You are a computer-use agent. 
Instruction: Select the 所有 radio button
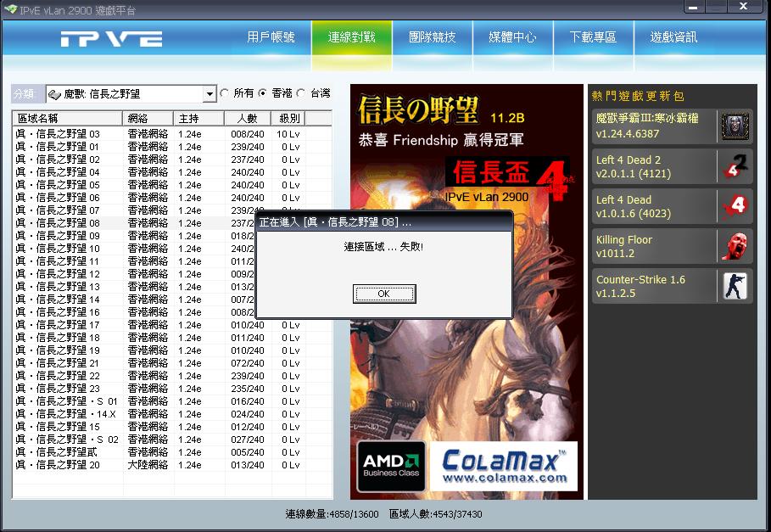point(225,93)
